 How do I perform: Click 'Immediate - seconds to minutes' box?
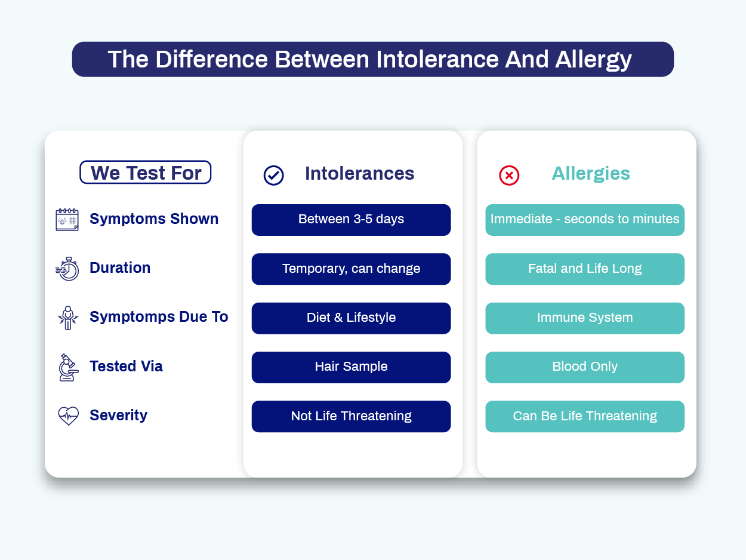click(585, 220)
